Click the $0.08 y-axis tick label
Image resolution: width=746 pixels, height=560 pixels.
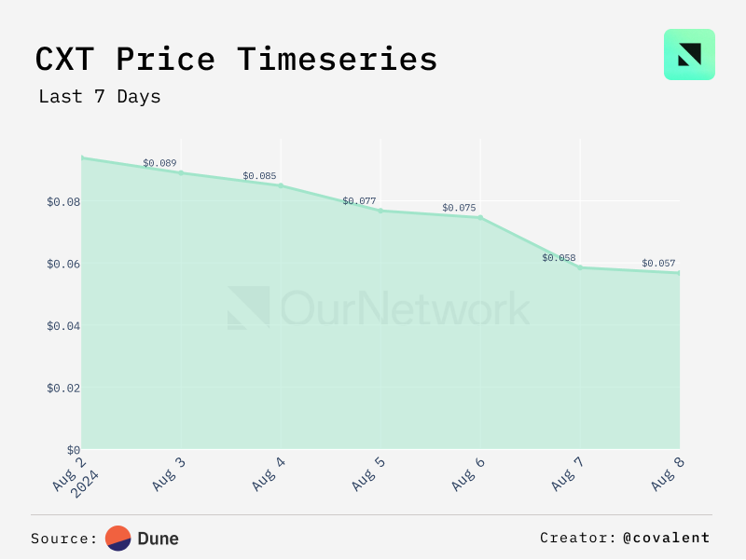(x=63, y=202)
